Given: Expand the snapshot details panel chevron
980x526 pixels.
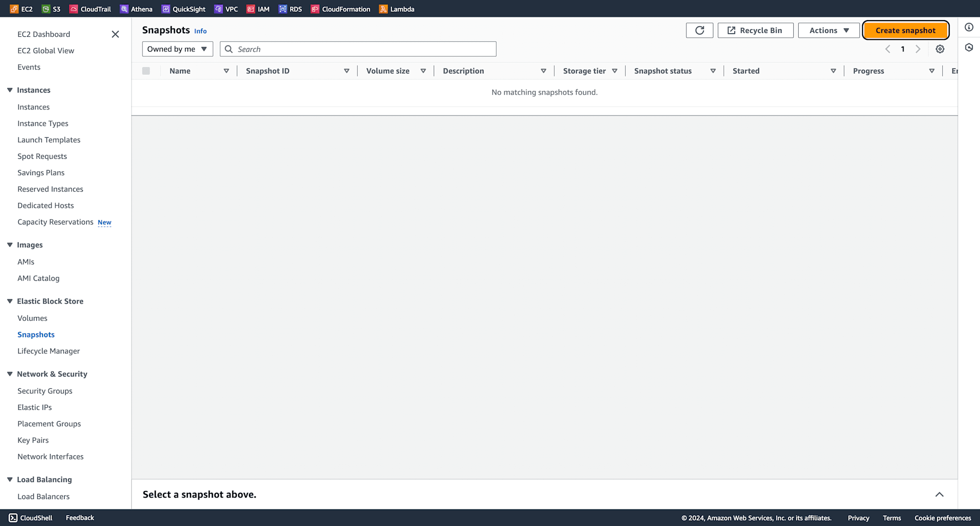Looking at the screenshot, I should tap(939, 494).
